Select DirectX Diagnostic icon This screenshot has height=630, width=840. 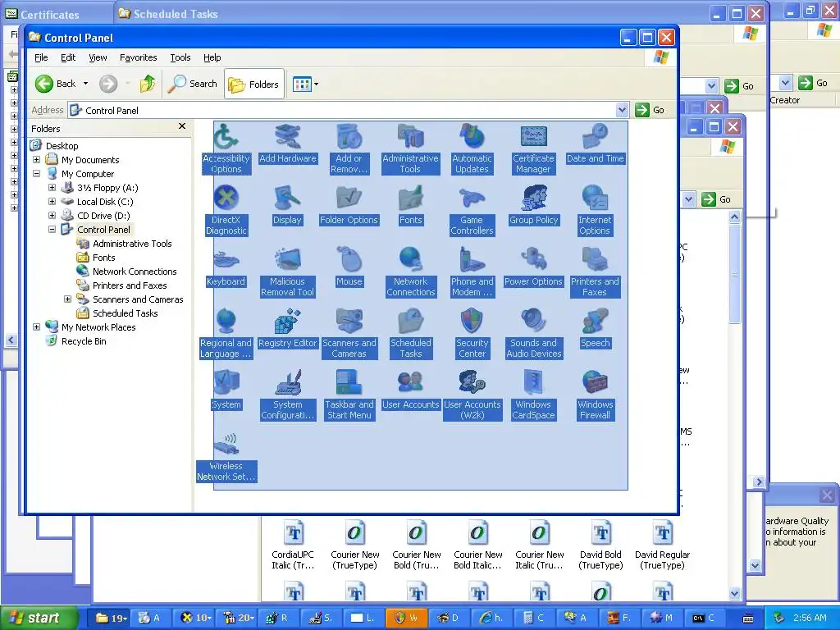tap(226, 211)
